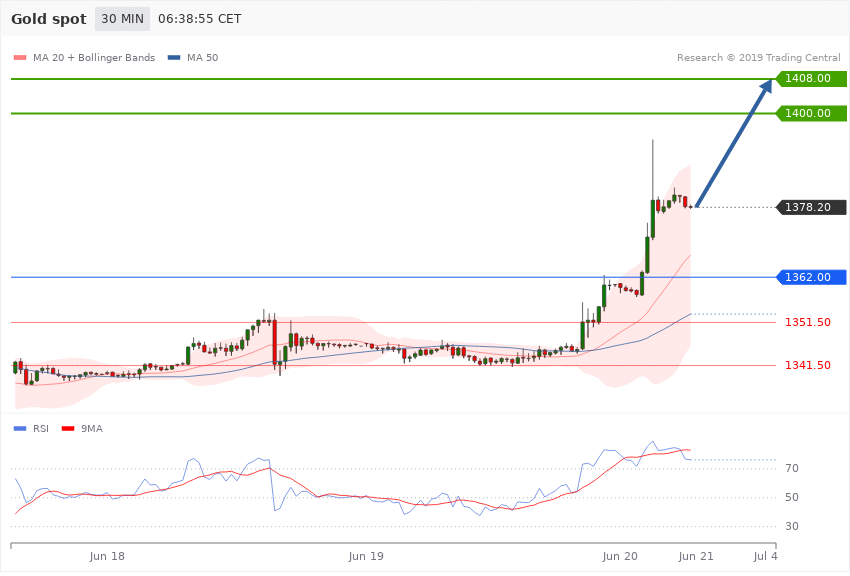The height and width of the screenshot is (576, 850).
Task: Click the RSI 70 level label
Action: (x=792, y=468)
